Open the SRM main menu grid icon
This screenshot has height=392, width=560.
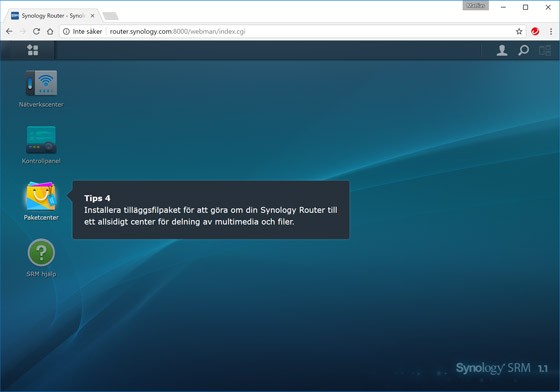[32, 50]
